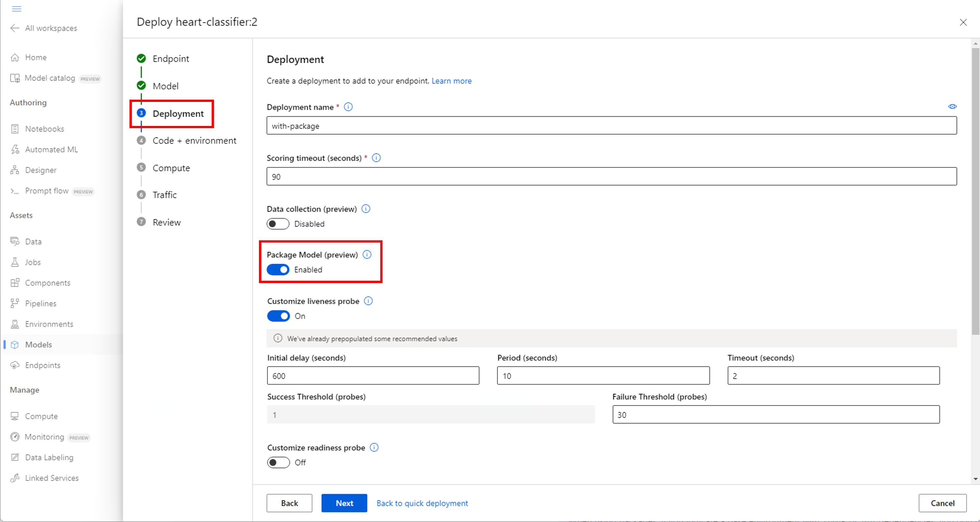Toggle the Data collection preview switch
The width and height of the screenshot is (980, 522).
point(277,224)
